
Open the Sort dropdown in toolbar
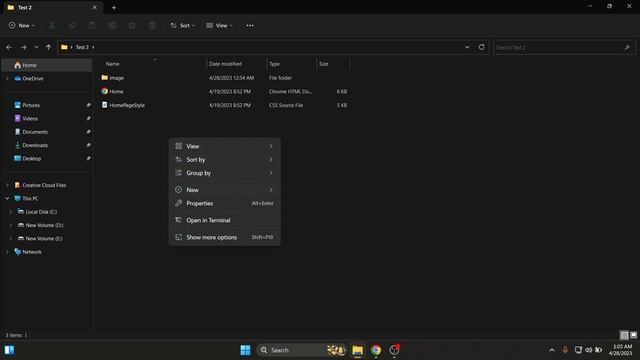click(182, 25)
